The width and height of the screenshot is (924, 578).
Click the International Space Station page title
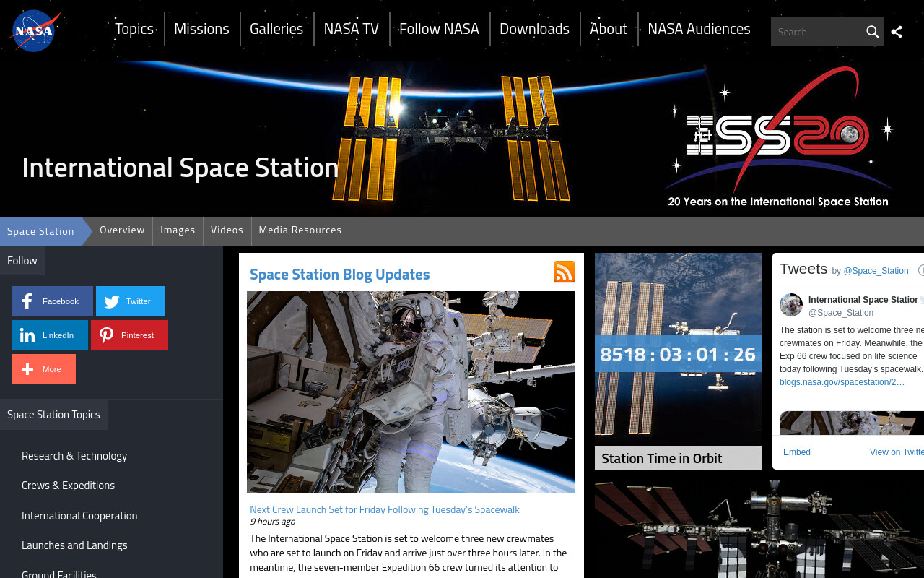point(180,168)
